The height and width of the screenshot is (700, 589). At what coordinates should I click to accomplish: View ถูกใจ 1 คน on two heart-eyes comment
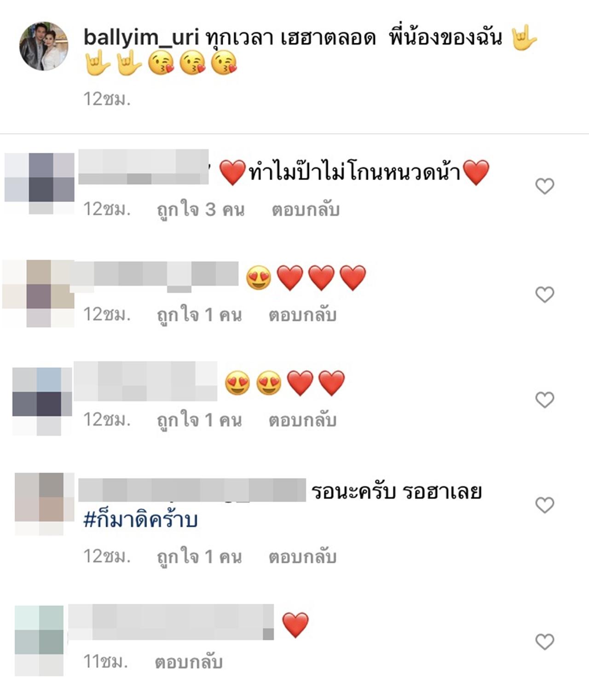(199, 421)
